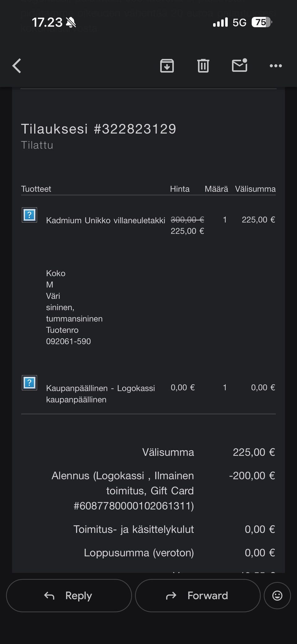Delete the email using the trash icon
The width and height of the screenshot is (297, 644).
click(x=203, y=66)
